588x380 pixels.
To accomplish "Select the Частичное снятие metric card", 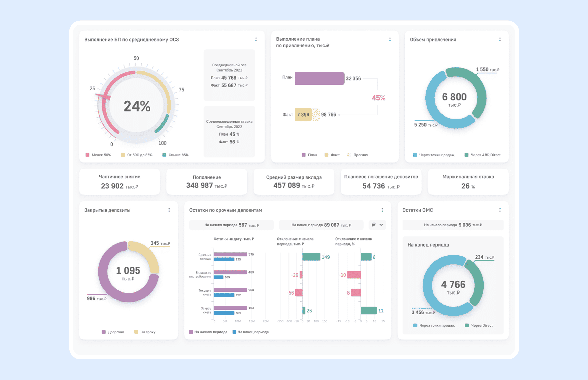I will click(x=119, y=182).
